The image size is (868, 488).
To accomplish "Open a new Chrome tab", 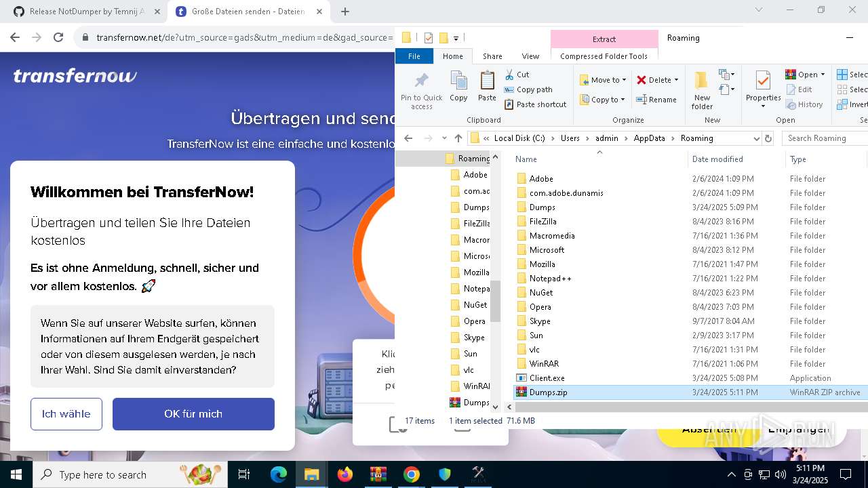I will click(345, 12).
